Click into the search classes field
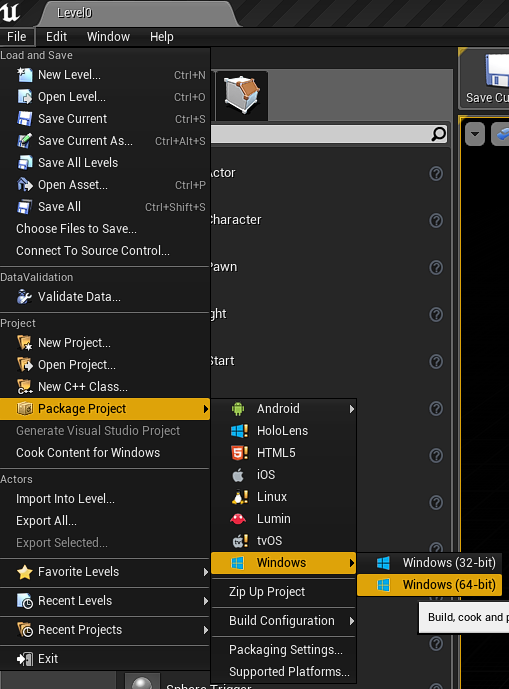This screenshot has height=689, width=509. point(329,134)
